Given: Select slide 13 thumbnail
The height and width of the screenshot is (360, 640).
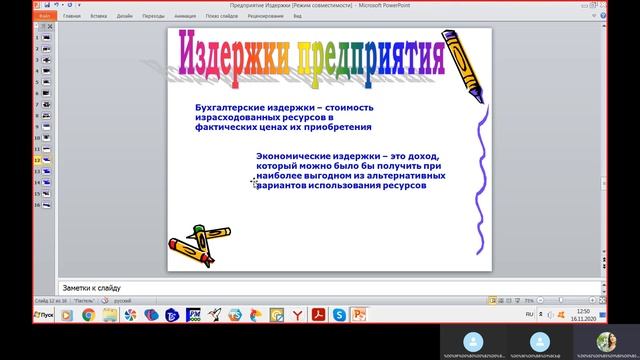Looking at the screenshot, I should 47,171.
